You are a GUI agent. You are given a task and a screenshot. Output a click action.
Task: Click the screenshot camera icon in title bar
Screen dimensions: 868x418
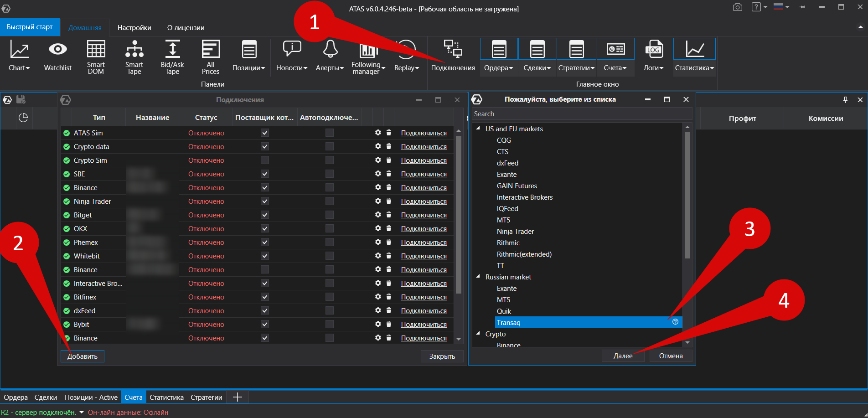[x=737, y=7]
